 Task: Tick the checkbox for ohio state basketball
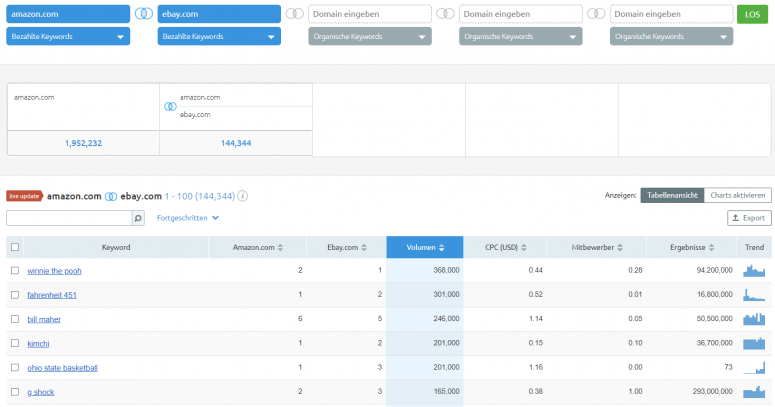point(15,367)
